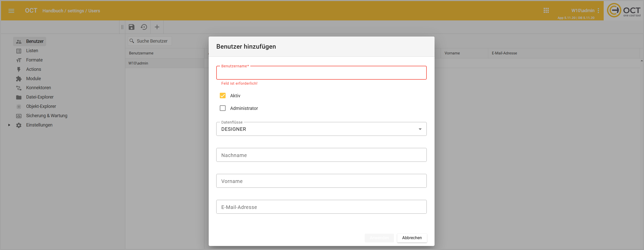This screenshot has height=250, width=644.
Task: Click the plus add user icon
Action: 157,27
